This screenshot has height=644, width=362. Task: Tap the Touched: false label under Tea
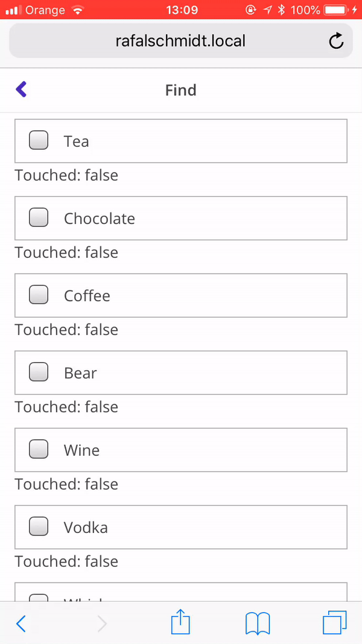[x=66, y=175]
